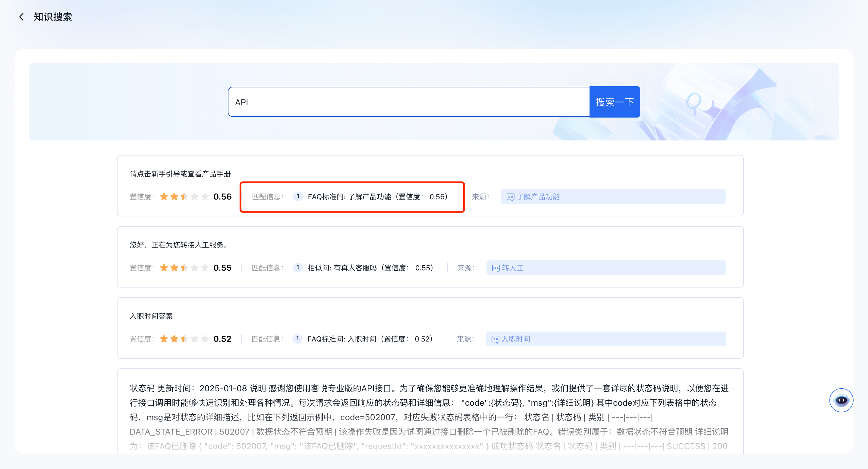Click the QA icon before 了解产品功能
The image size is (868, 469).
pos(510,197)
